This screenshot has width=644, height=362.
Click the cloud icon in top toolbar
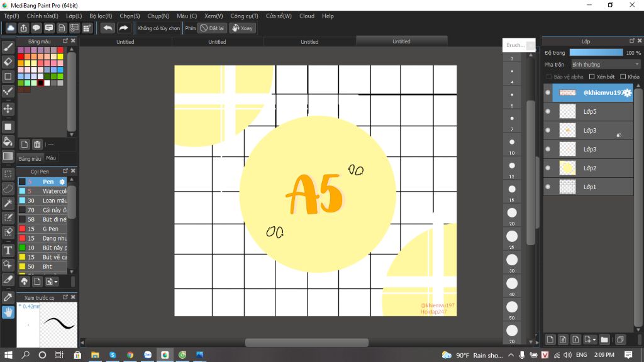point(11,28)
